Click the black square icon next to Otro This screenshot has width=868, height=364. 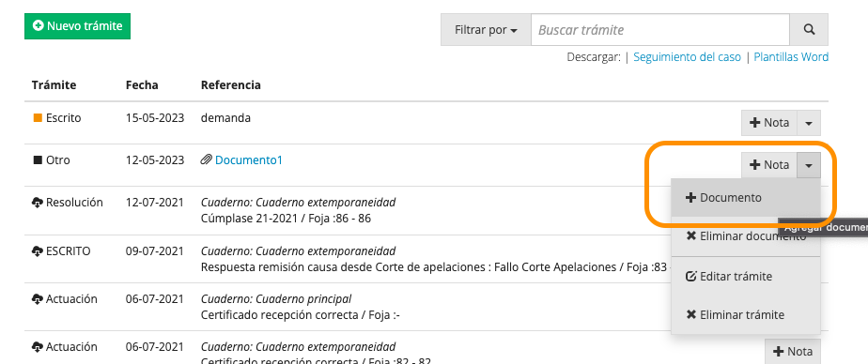pyautogui.click(x=38, y=160)
